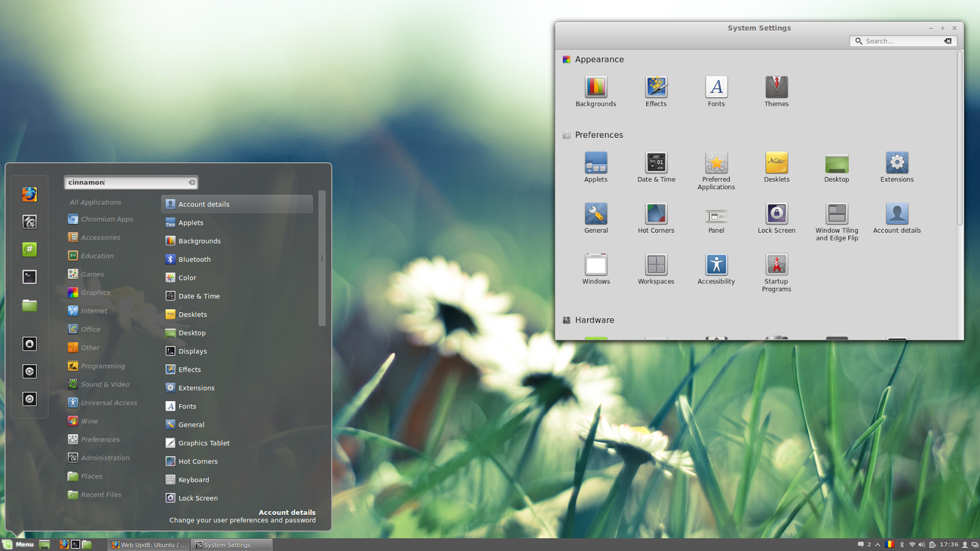Choose Account details from the search results

[x=203, y=203]
